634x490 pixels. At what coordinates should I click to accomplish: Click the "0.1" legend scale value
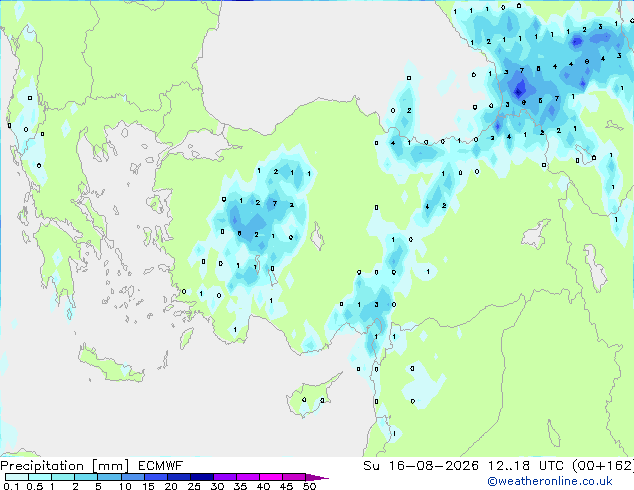tap(11, 486)
